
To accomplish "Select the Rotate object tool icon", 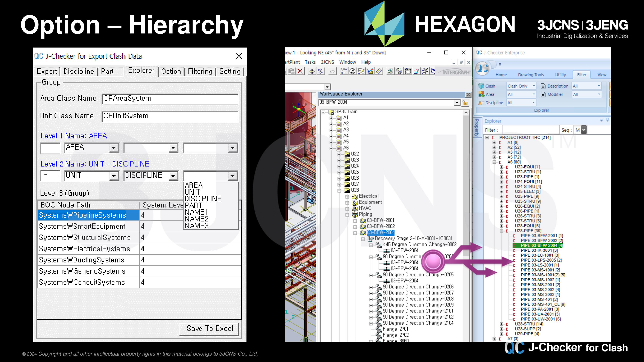I will 320,71.
